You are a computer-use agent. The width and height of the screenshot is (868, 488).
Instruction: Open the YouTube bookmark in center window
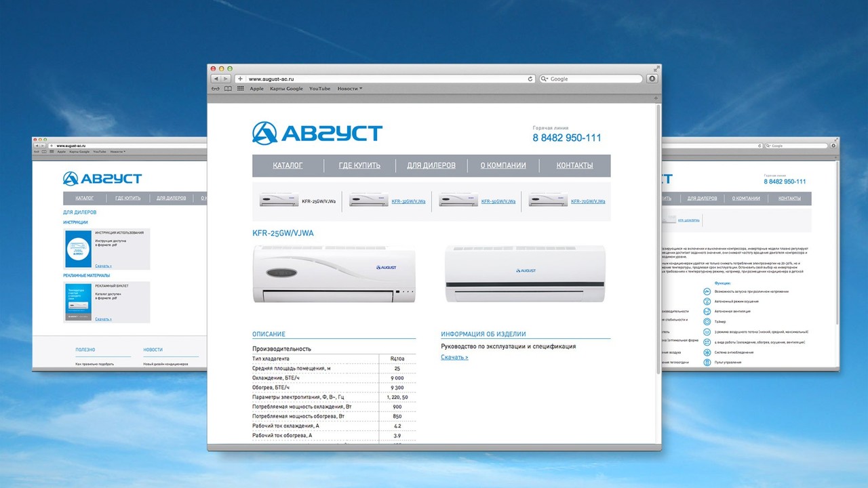[x=319, y=89]
